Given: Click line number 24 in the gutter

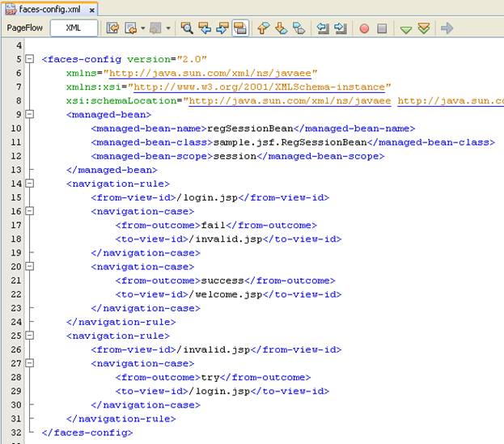Looking at the screenshot, I should click(x=15, y=322).
